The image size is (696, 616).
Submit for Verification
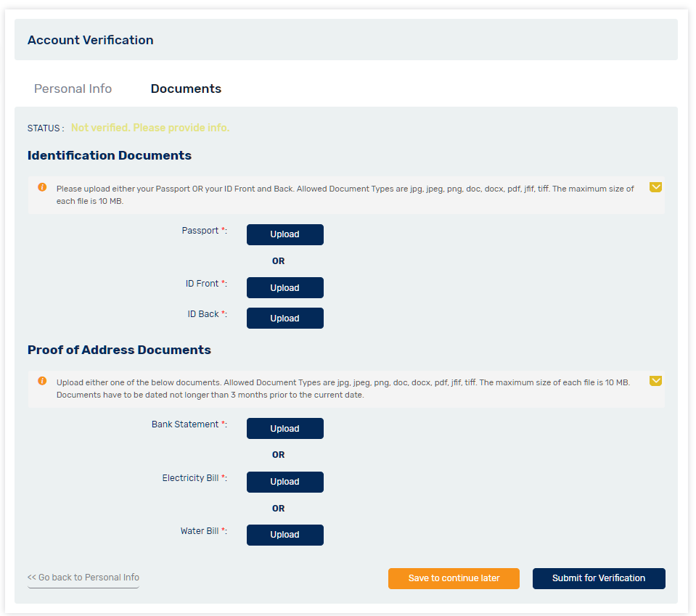[599, 578]
